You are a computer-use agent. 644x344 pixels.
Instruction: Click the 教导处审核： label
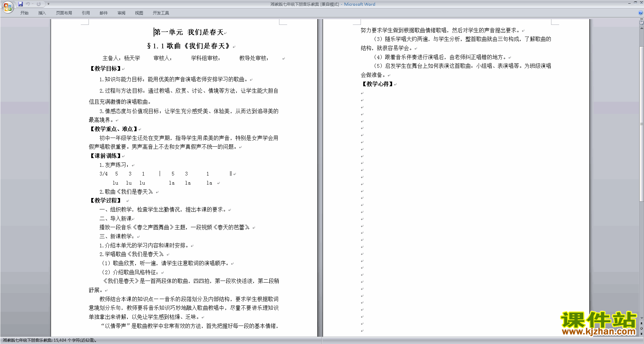[254, 58]
